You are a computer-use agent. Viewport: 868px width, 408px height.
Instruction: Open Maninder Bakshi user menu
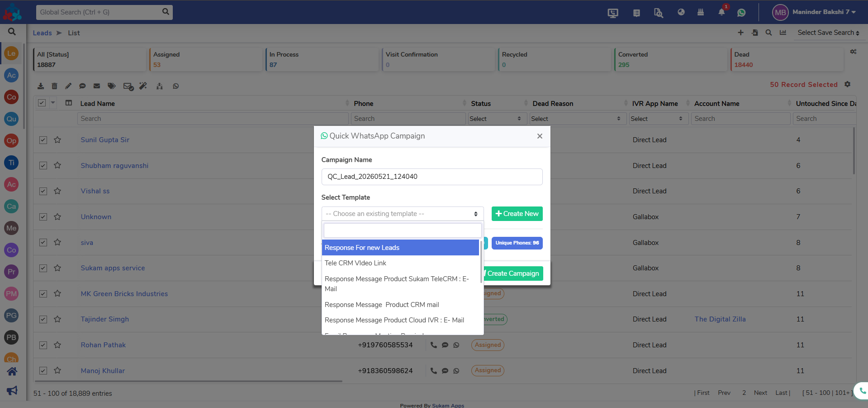click(x=814, y=12)
